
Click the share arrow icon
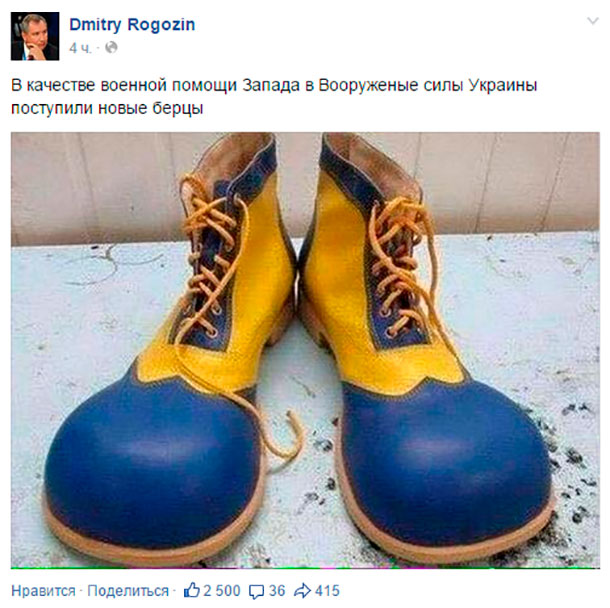pos(302,590)
